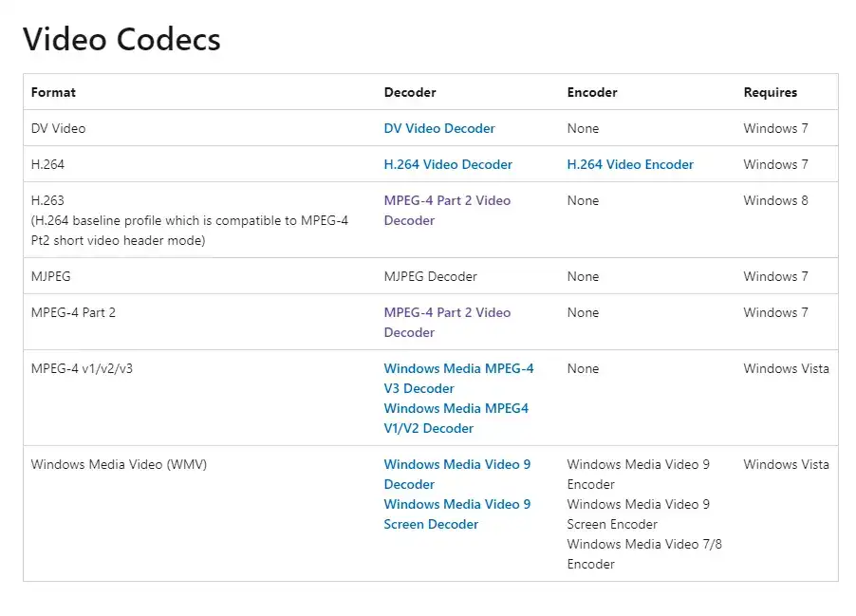
Task: Follow the H.264 Video Encoder link
Action: click(630, 164)
